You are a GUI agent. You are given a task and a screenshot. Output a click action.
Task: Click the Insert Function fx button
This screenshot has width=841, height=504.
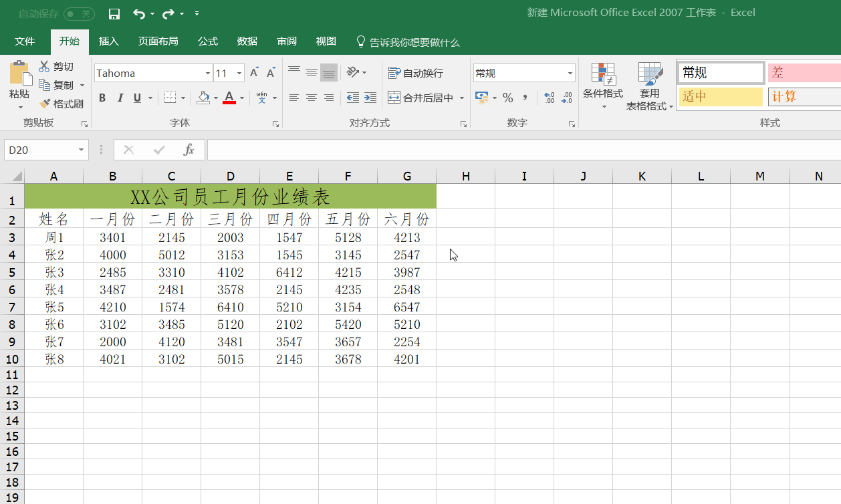point(189,150)
